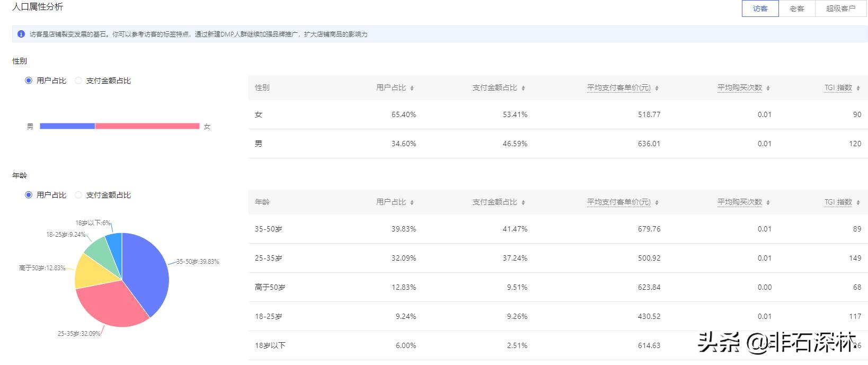This screenshot has width=868, height=365.
Task: Click the blue info icon in the notice banner
Action: point(21,34)
